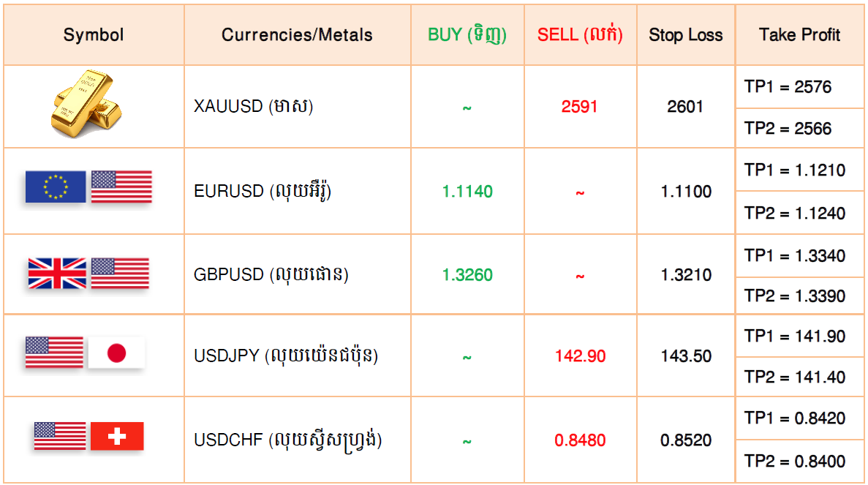The width and height of the screenshot is (868, 485).
Task: Click the US flag in EURUSD row
Action: click(121, 187)
